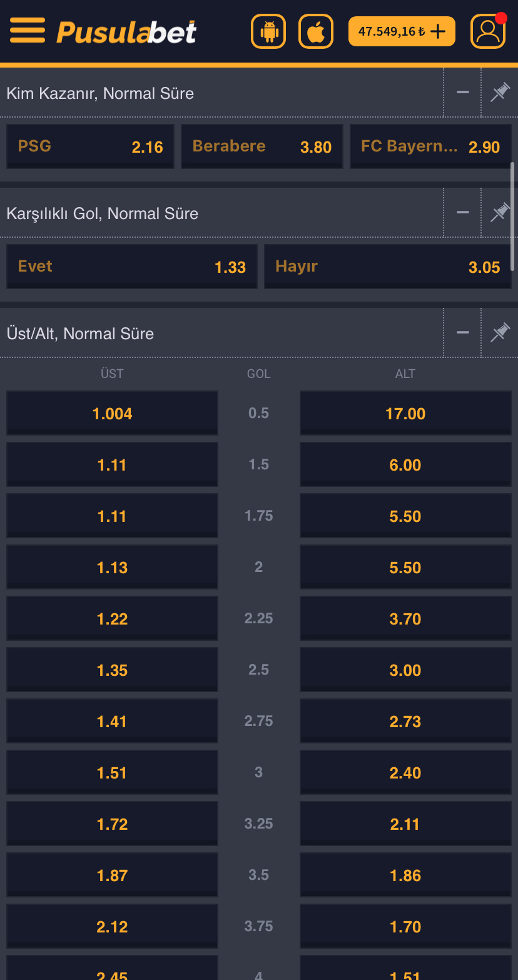
Task: Select Alt 3.5 goals at 1.86
Action: 405,875
